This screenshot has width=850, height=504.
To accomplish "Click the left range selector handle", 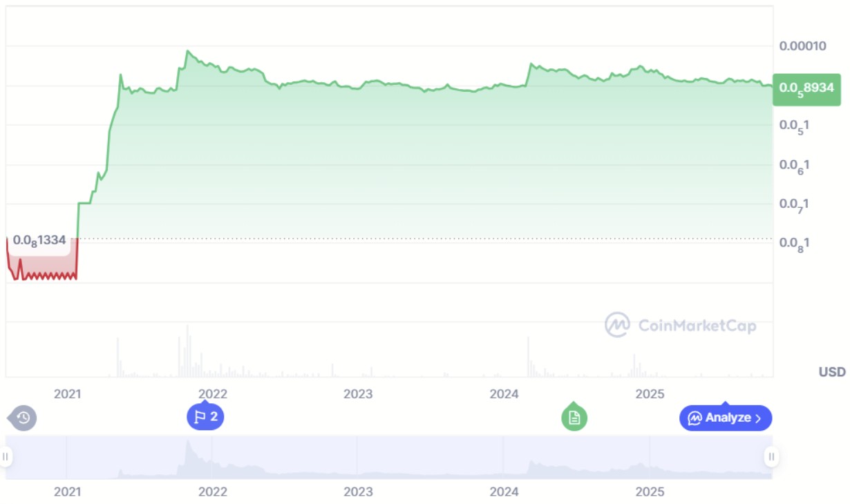I will click(6, 456).
